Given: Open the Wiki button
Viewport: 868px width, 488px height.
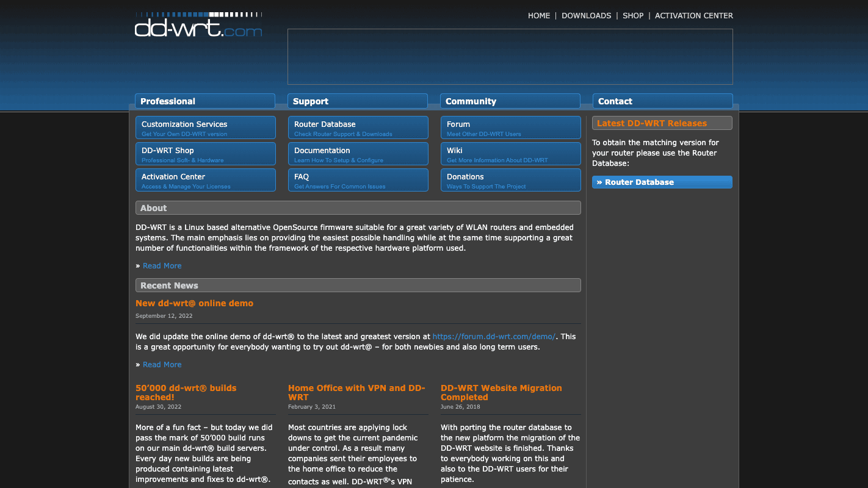Looking at the screenshot, I should click(511, 154).
